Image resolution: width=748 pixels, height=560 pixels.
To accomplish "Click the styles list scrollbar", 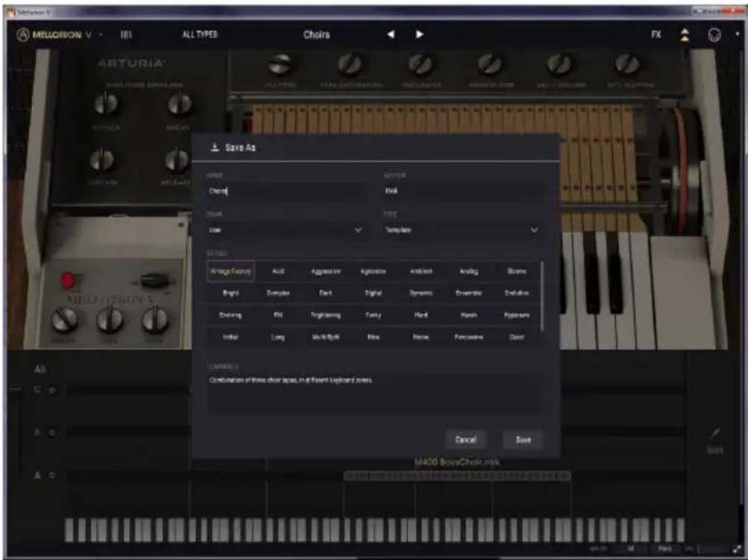I will [x=542, y=296].
